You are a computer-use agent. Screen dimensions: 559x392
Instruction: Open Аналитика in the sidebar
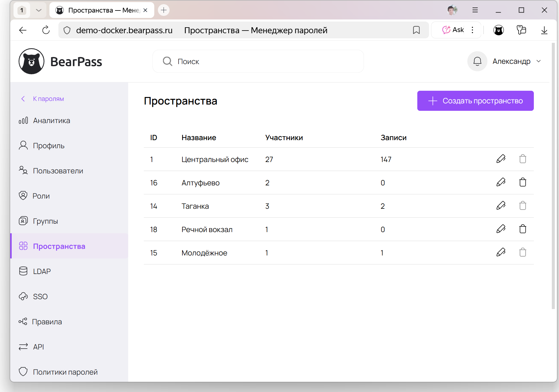pos(51,121)
